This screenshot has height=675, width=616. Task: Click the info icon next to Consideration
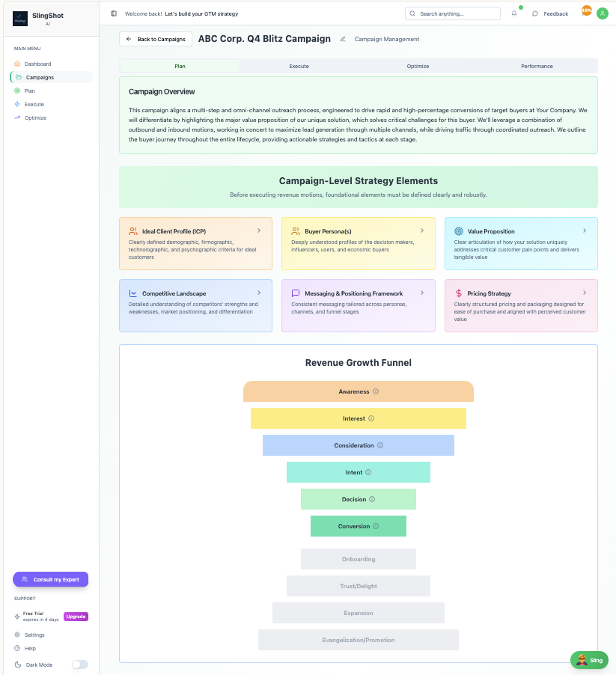point(380,445)
